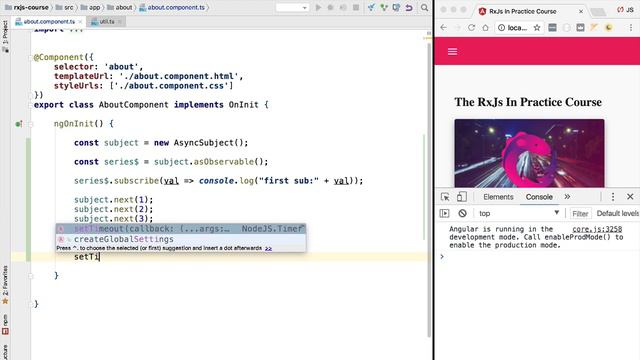Show more DevTools tabs chevron
This screenshot has height=360, width=640.
[x=567, y=197]
